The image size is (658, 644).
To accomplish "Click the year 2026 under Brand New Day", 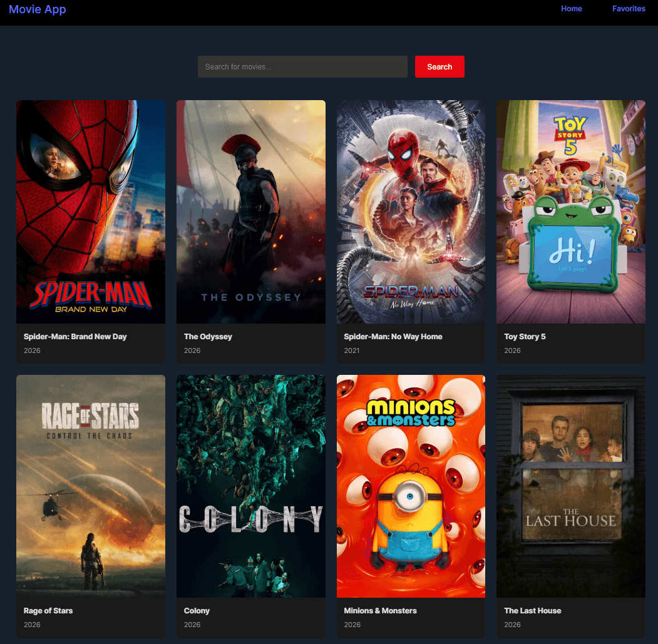I will [x=32, y=350].
